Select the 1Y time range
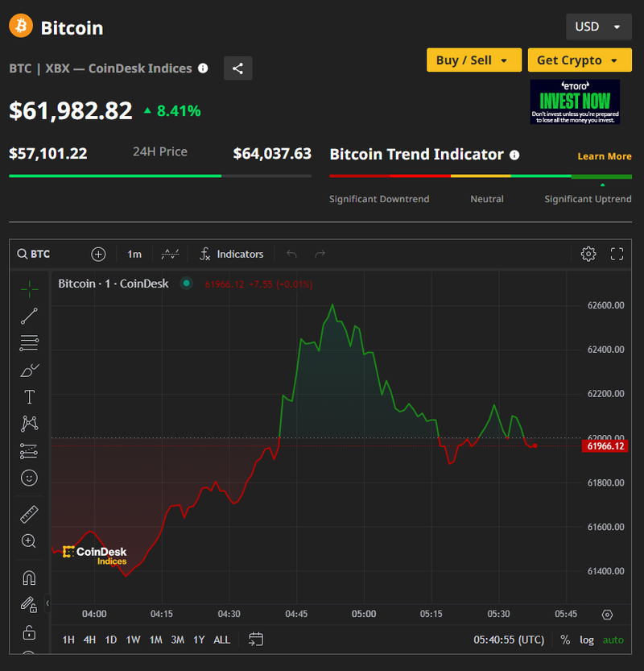This screenshot has width=644, height=671. click(199, 640)
